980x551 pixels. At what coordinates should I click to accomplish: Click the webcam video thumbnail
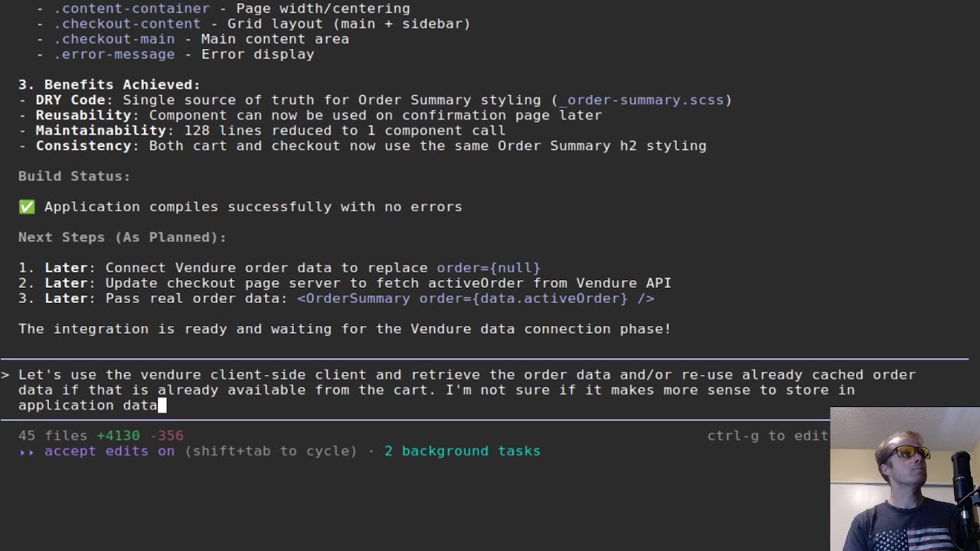point(904,479)
